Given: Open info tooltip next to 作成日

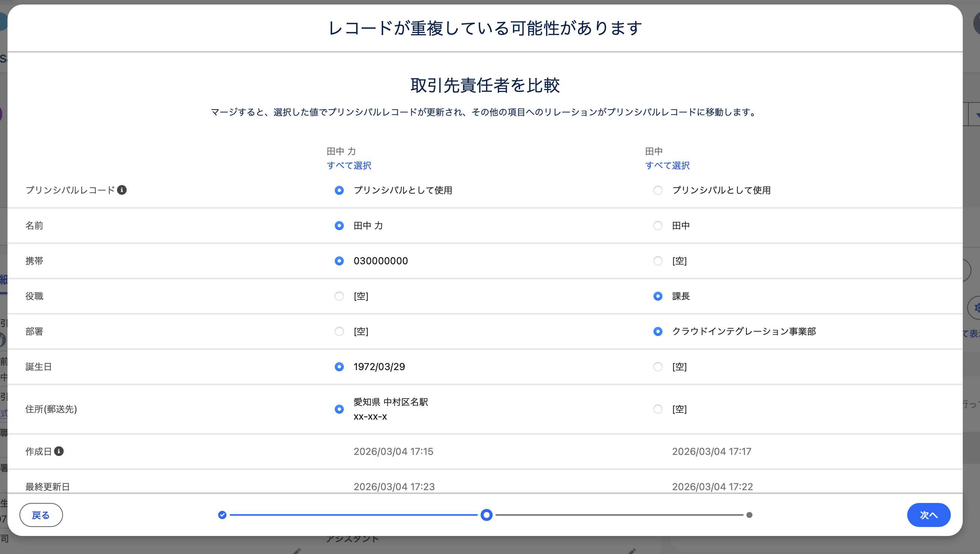Looking at the screenshot, I should (x=59, y=452).
